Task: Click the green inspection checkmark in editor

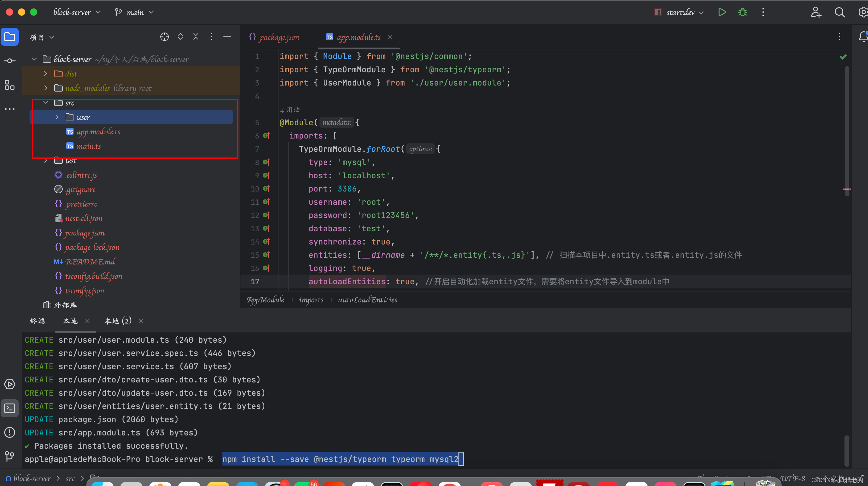Action: coord(843,57)
